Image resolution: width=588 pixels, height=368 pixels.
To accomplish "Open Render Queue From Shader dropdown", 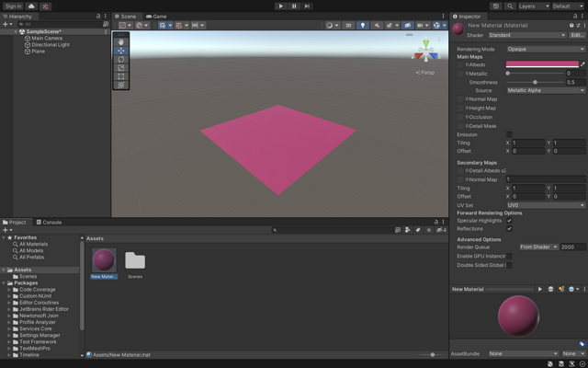I will pos(539,247).
